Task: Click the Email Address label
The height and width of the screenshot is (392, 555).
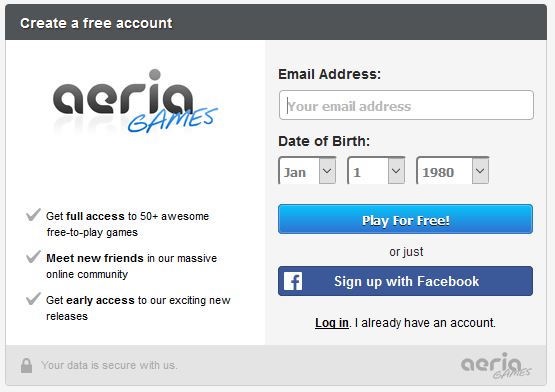Action: [x=330, y=74]
